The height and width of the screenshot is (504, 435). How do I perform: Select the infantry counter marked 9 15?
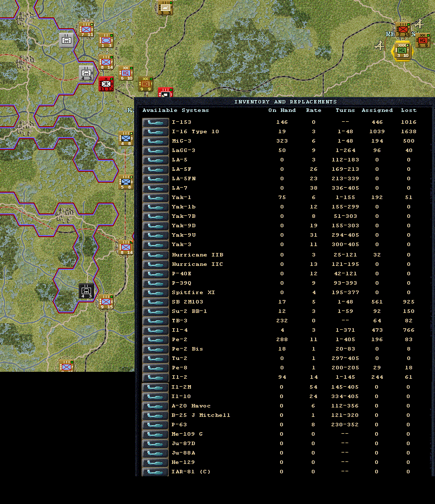106,302
